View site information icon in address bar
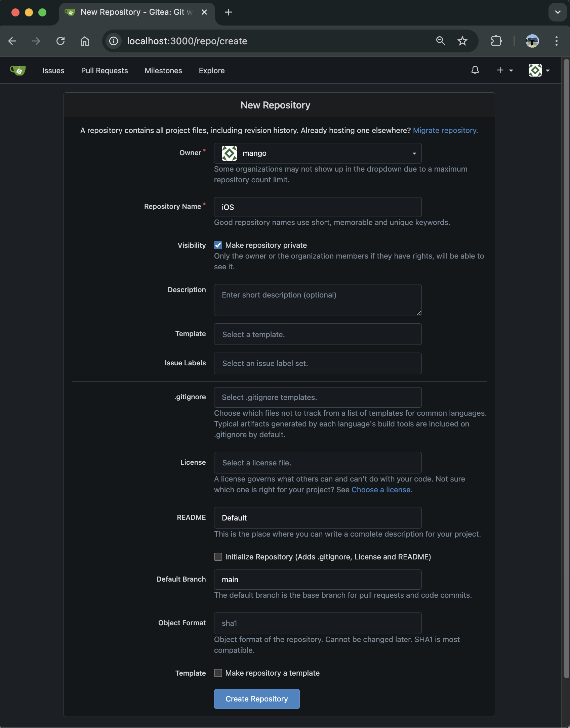Screen dimensions: 570x728 (114, 41)
